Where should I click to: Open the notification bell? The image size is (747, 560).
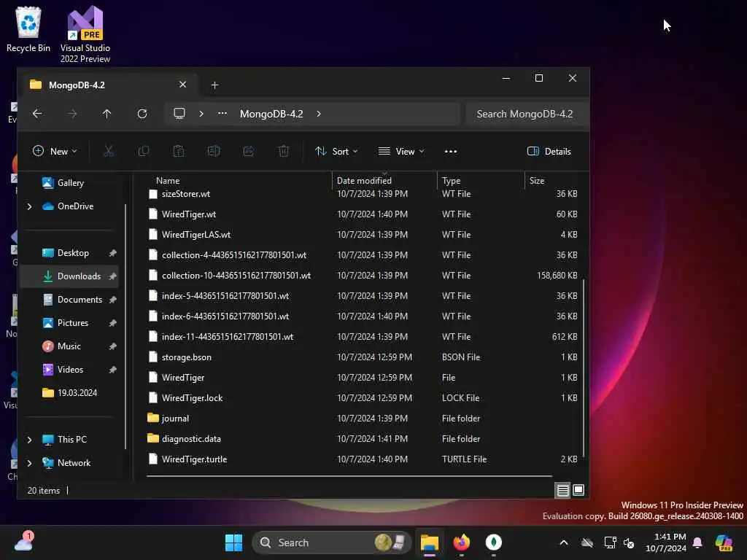click(x=697, y=542)
